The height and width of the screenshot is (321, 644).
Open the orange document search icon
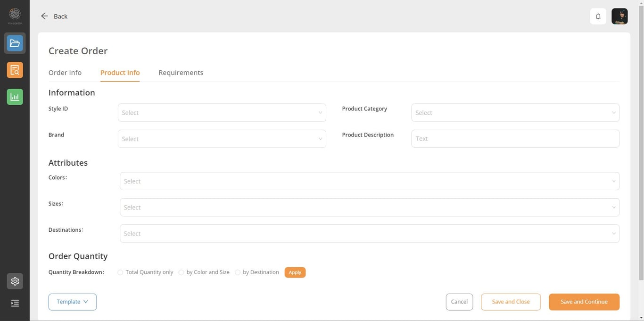pos(15,70)
